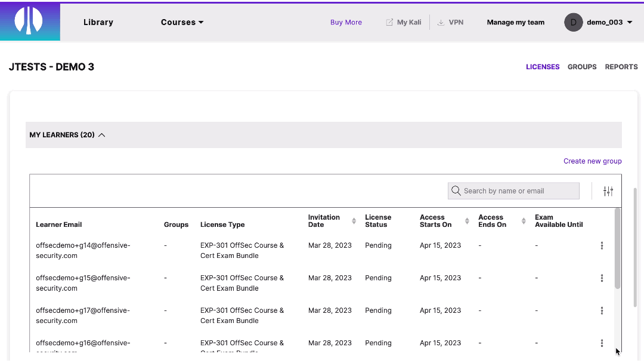Click the OffSec logo in the top-left corner
This screenshot has height=363, width=644.
[x=30, y=21]
